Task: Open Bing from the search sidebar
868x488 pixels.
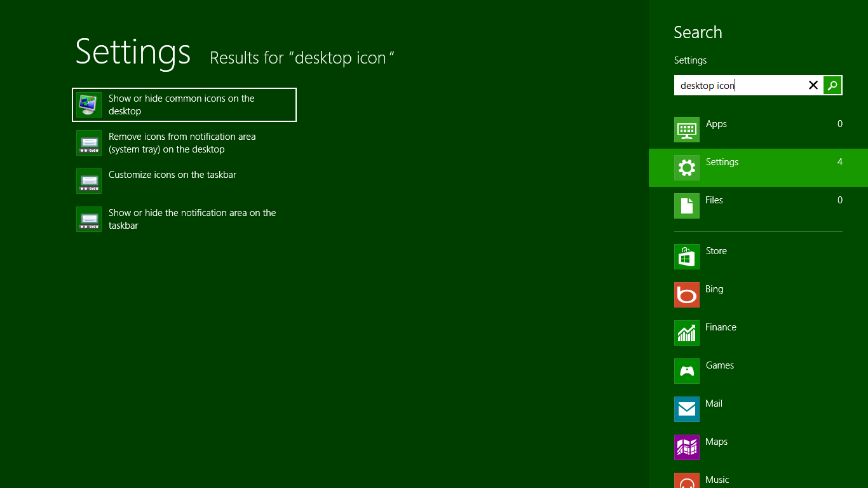Action: 686,295
